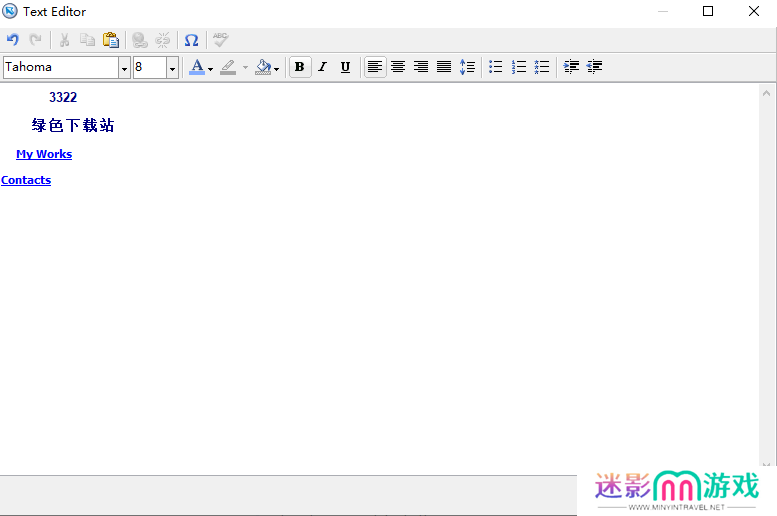Undo the last edit
The width and height of the screenshot is (777, 516).
click(x=13, y=40)
